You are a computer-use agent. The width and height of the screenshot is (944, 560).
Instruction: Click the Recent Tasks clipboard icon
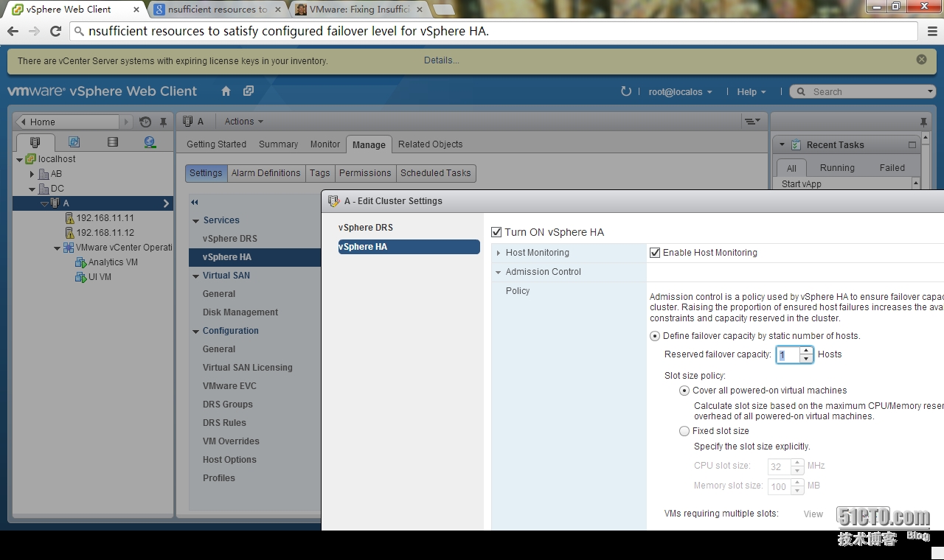point(796,145)
